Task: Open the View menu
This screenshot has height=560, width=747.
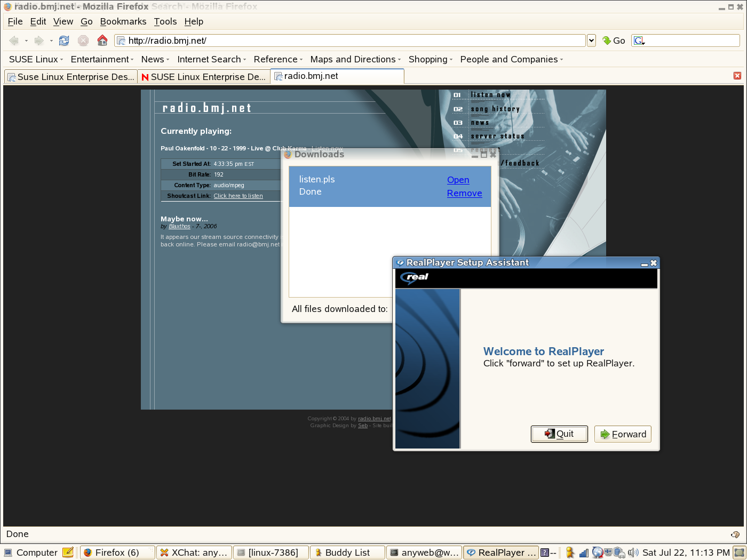Action: tap(63, 21)
